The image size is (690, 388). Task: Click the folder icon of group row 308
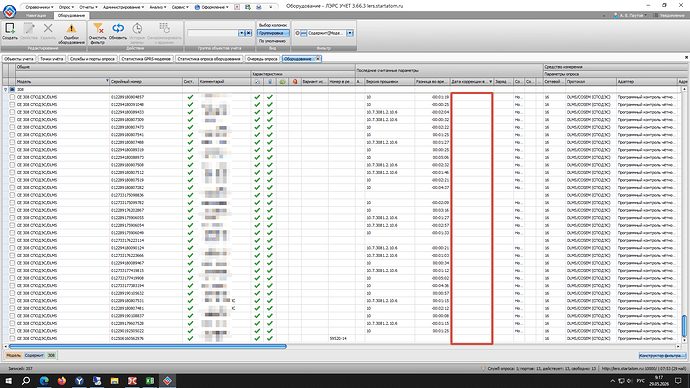(12, 89)
